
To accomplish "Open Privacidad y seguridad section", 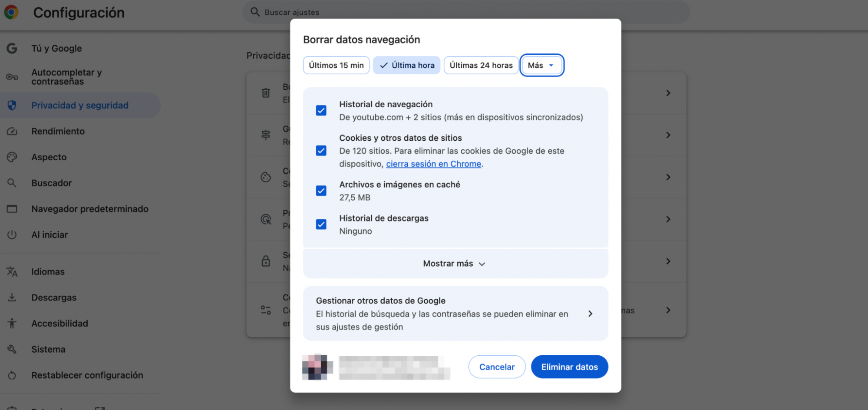I will coord(80,105).
